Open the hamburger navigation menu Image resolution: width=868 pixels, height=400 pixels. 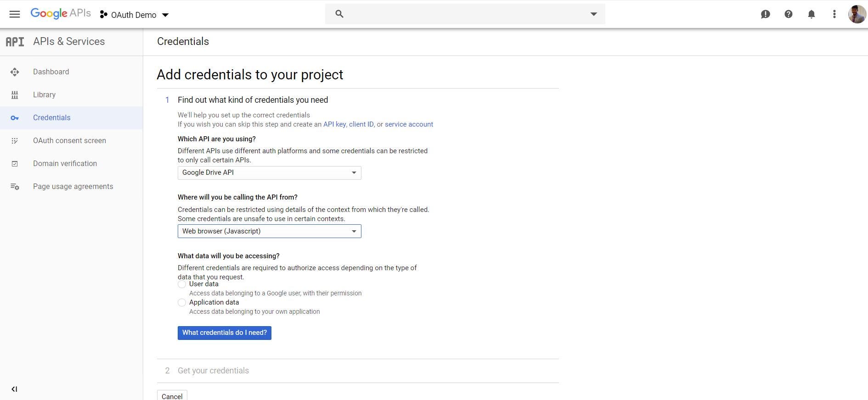15,14
